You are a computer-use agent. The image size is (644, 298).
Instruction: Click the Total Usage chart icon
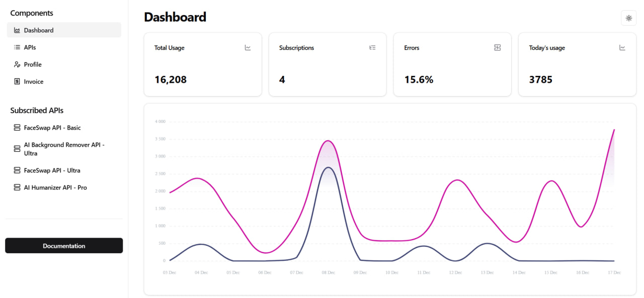pyautogui.click(x=248, y=48)
